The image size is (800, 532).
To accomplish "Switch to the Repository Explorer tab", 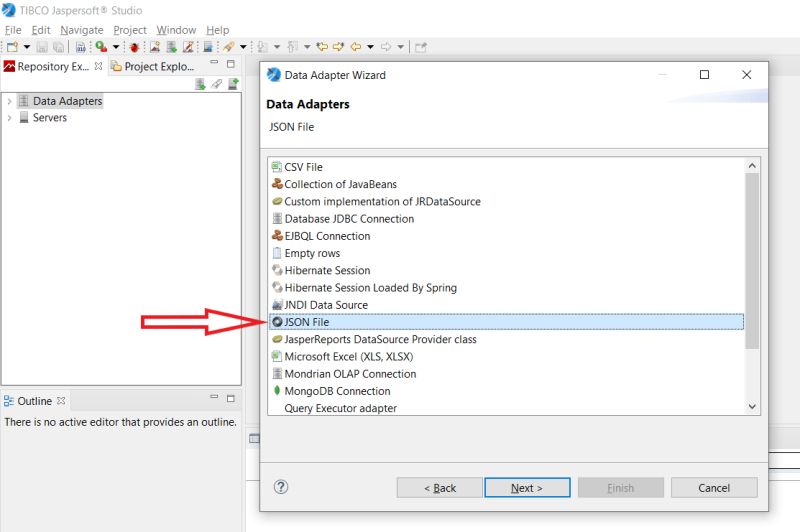I will (53, 66).
